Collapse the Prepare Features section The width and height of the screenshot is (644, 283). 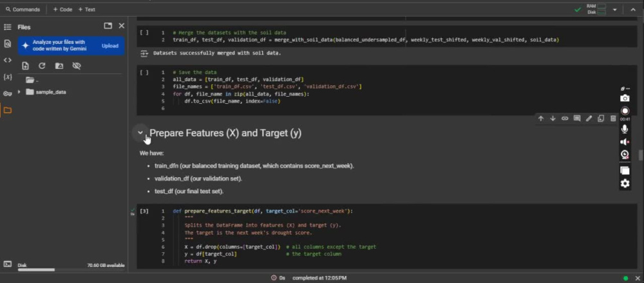(x=140, y=133)
